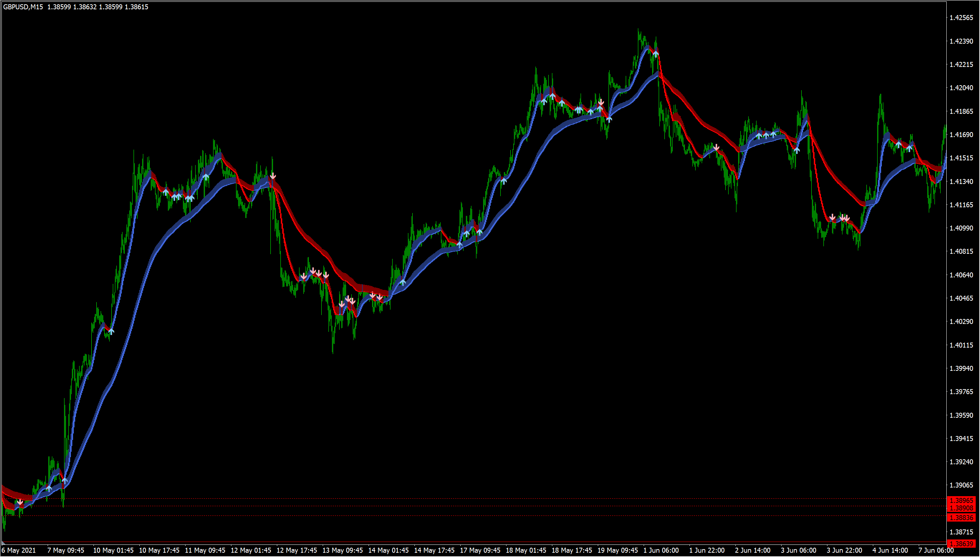Click the blue buy arrow above 3 Jun 06:00
This screenshot has height=557, width=980.
[797, 150]
